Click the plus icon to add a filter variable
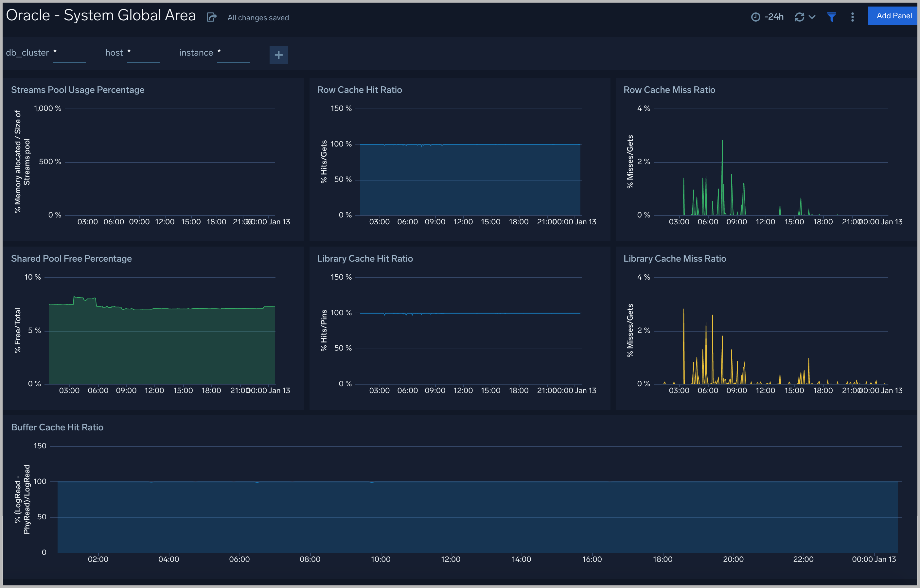920x588 pixels. point(278,55)
